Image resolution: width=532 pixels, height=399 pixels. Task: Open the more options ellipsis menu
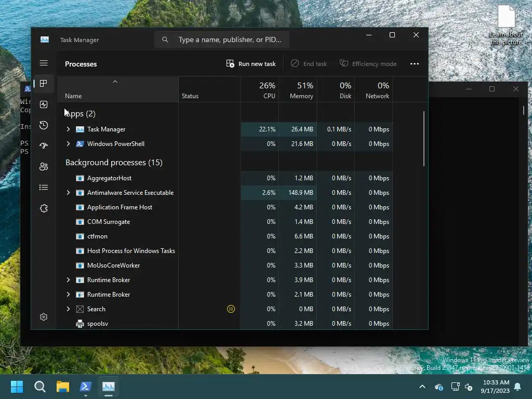pos(414,64)
